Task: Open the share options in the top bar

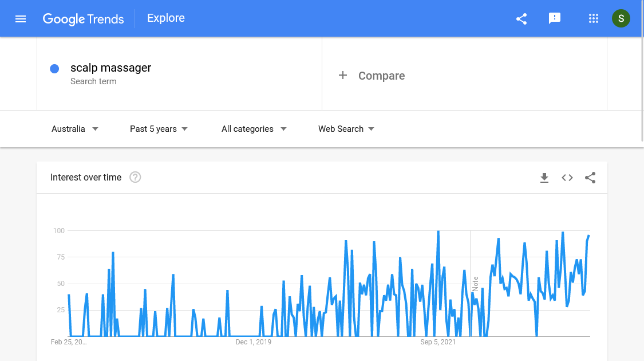Action: 521,18
